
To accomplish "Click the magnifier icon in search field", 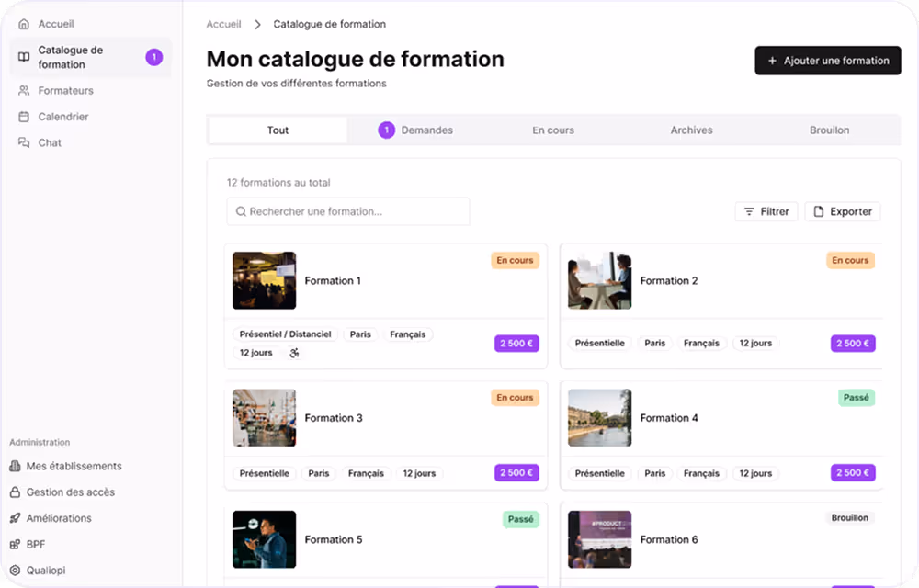I will 240,211.
